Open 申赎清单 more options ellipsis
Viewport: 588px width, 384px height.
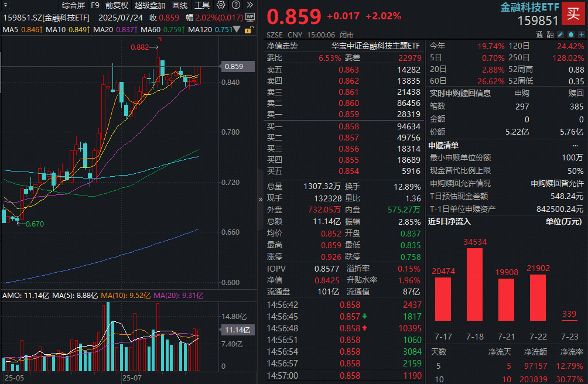pos(575,145)
